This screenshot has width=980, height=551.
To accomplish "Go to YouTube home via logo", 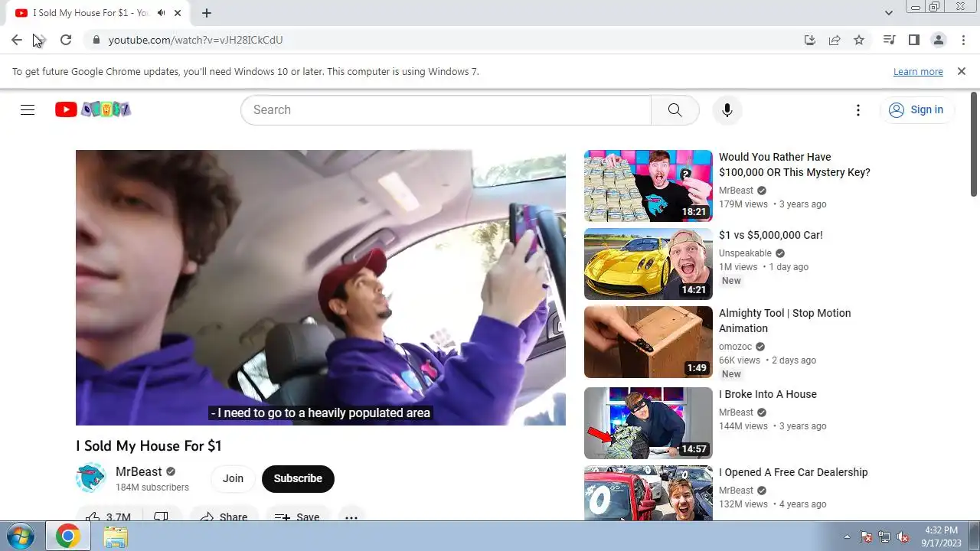I will coord(93,109).
